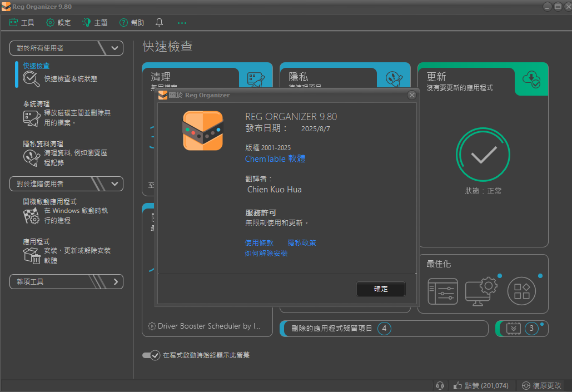This screenshot has width=572, height=392.
Task: Open the 設定 (Settings) menu
Action: point(58,23)
